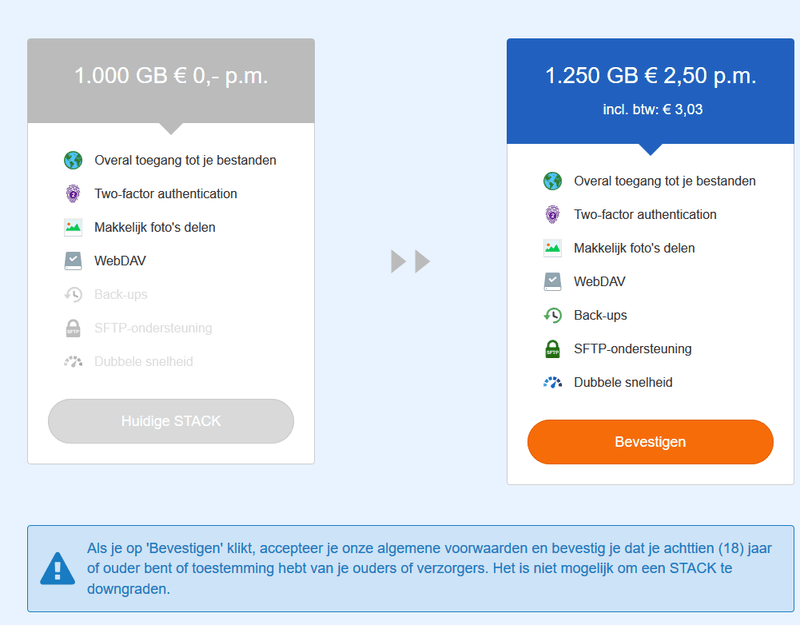Click photo icon in the 1.250 GB plan
The height and width of the screenshot is (625, 800).
coord(552,248)
